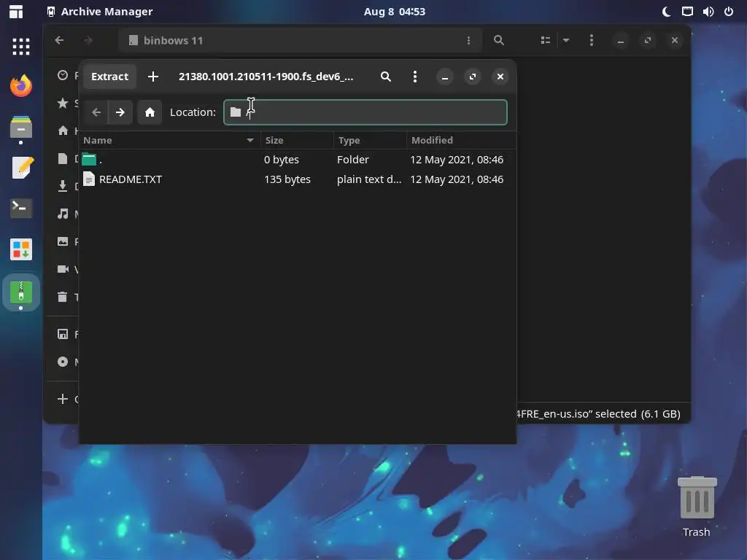
Task: Open Files app from the dock
Action: [21, 128]
